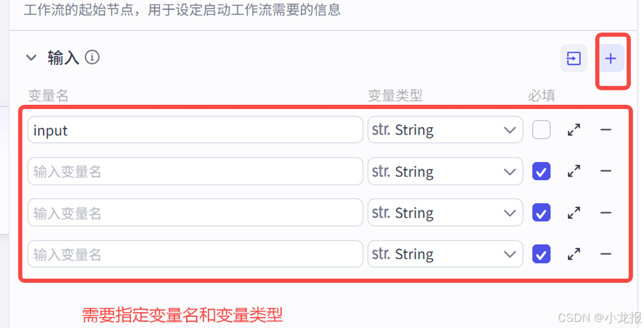The image size is (644, 328).
Task: Click the info icon next to 输入
Action: tap(92, 57)
